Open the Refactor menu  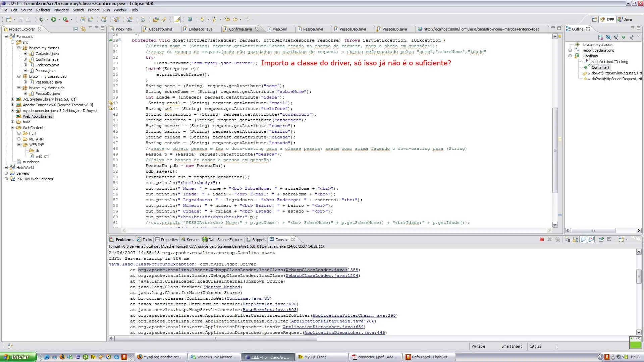point(43,10)
